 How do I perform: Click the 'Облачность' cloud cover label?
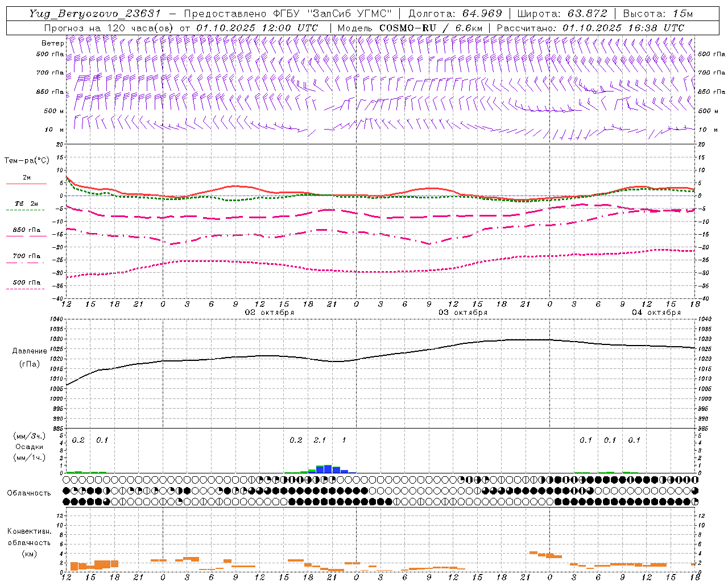(29, 493)
